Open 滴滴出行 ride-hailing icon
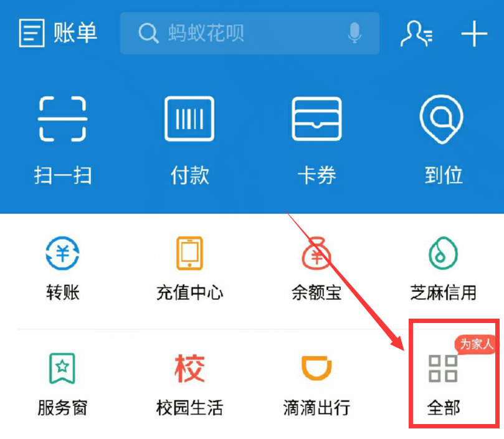504x439 pixels. coord(316,368)
